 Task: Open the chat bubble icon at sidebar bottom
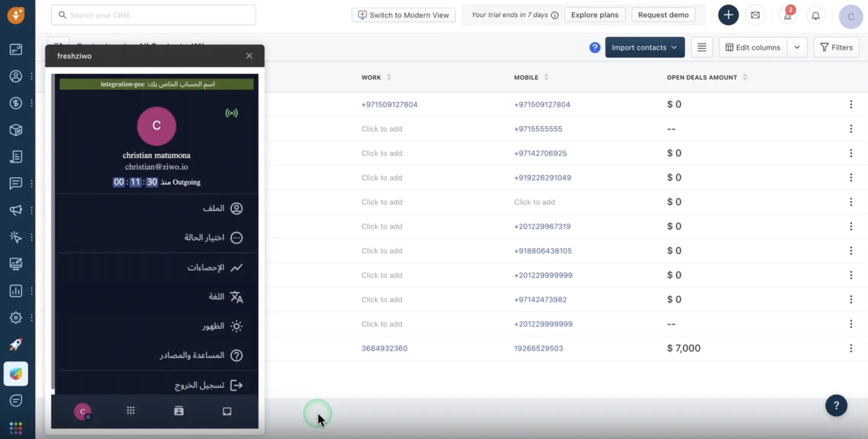[x=16, y=401]
